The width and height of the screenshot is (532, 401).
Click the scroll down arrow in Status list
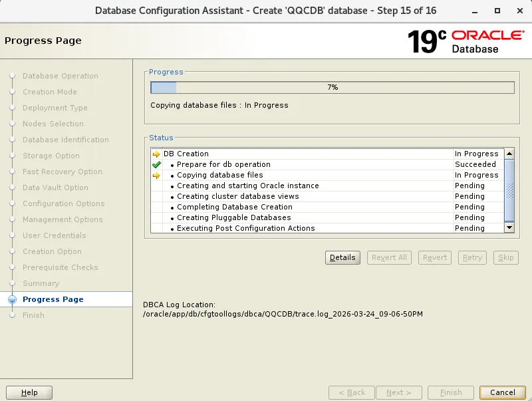(509, 227)
